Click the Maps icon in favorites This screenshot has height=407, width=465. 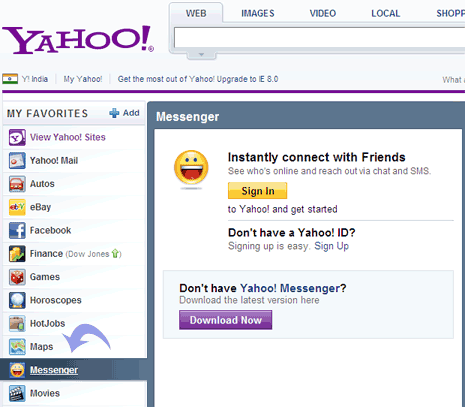pos(17,347)
